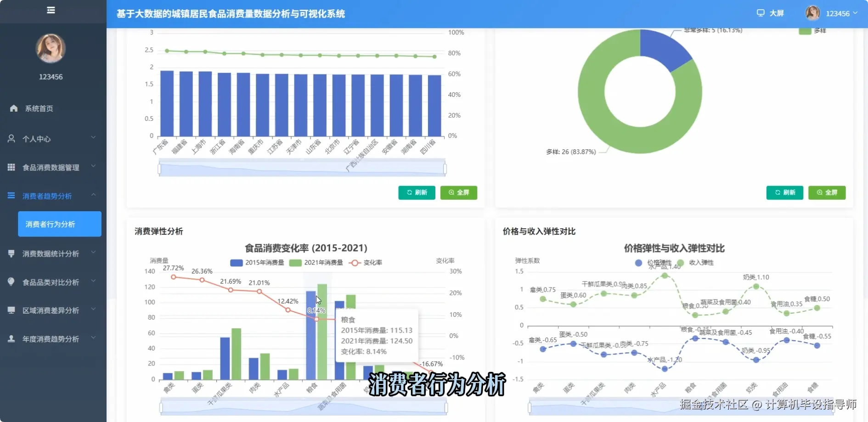The height and width of the screenshot is (422, 868).
Task: Click the home icon beside 系统首页
Action: tap(14, 108)
